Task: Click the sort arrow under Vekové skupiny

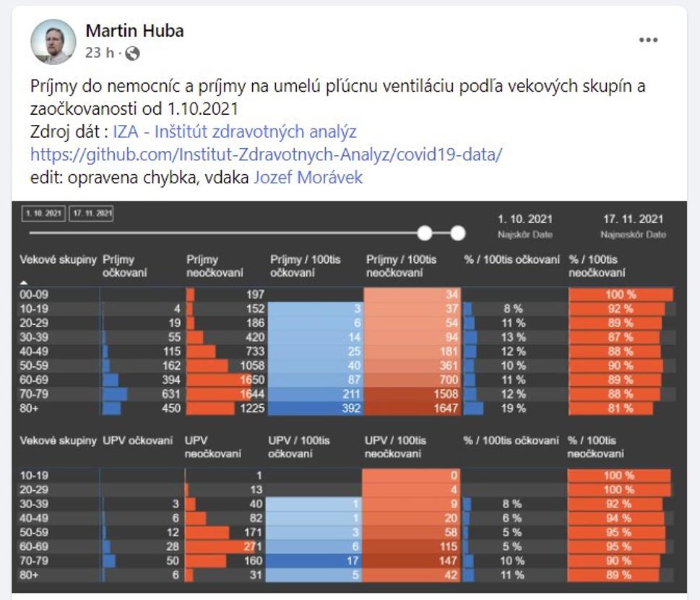Action: [24, 282]
